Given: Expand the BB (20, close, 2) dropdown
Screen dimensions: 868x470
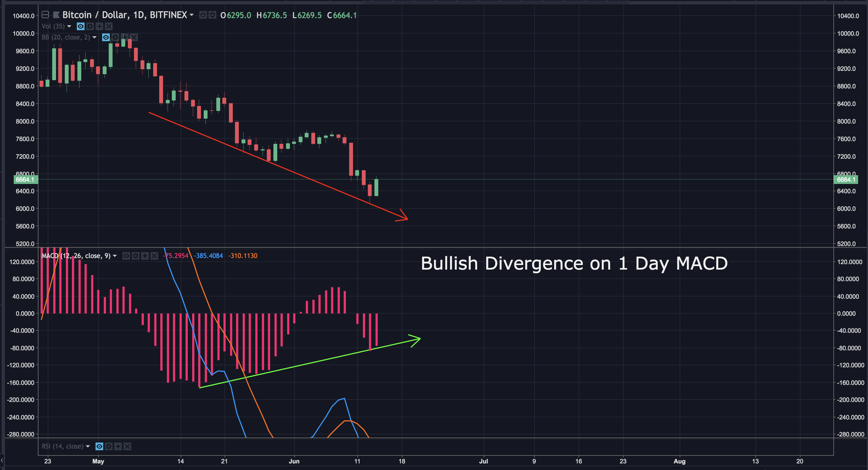Looking at the screenshot, I should coord(94,37).
